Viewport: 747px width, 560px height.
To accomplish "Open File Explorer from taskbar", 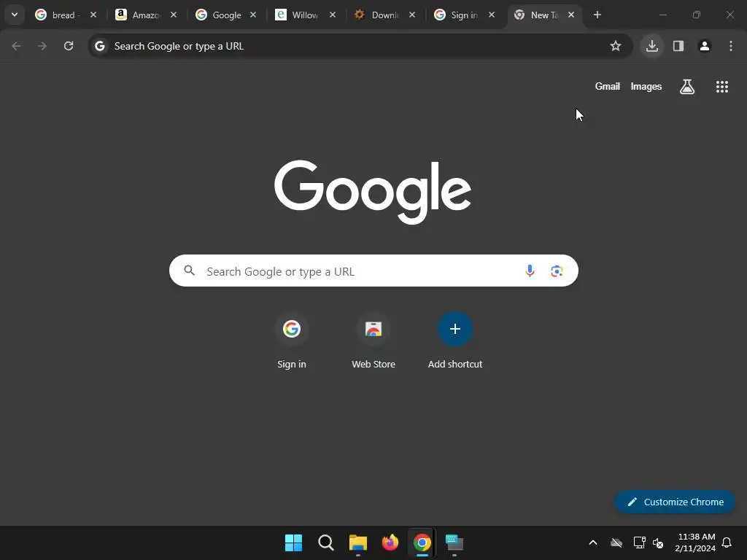I will 357,542.
